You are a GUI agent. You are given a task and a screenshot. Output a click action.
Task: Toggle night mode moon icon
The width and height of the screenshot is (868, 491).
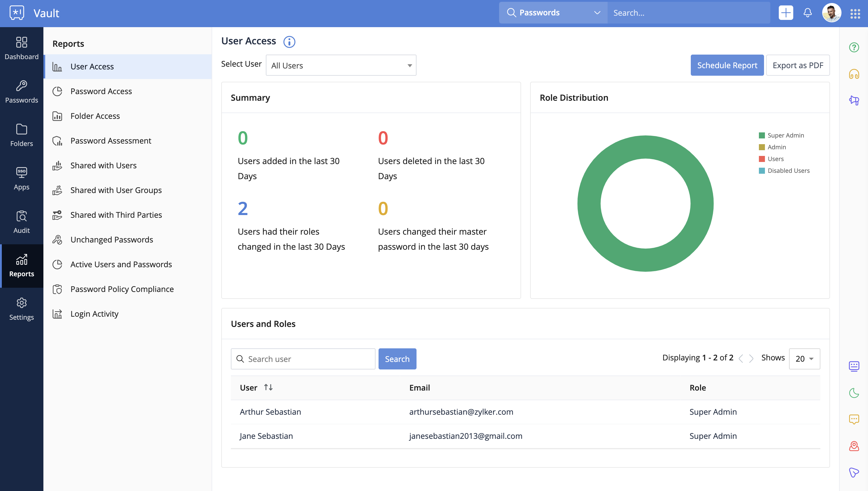coord(854,393)
